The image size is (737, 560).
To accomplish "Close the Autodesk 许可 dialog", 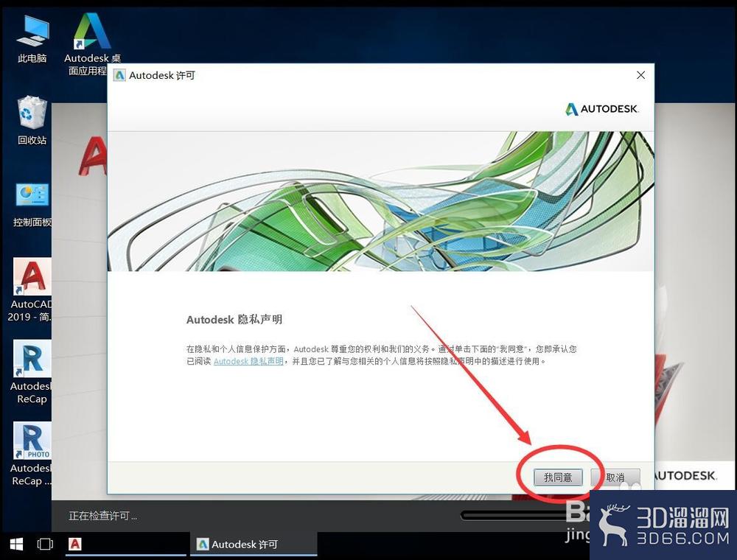I will point(640,75).
